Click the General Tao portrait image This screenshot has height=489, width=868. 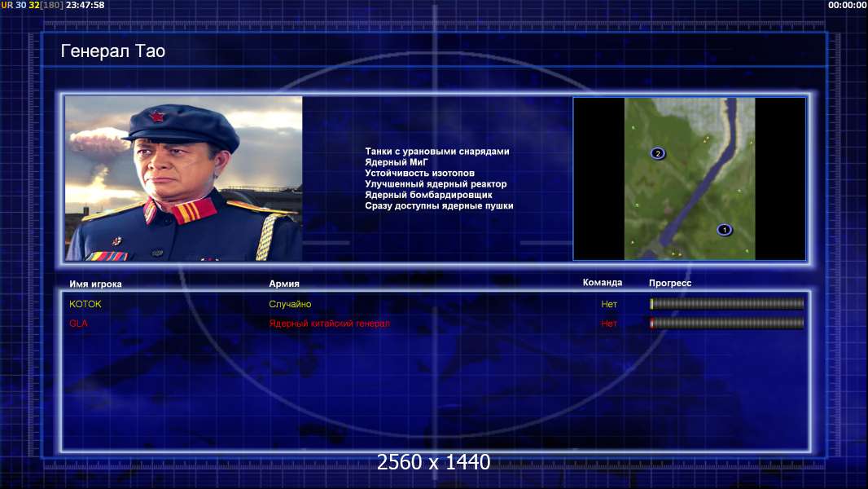pyautogui.click(x=184, y=178)
